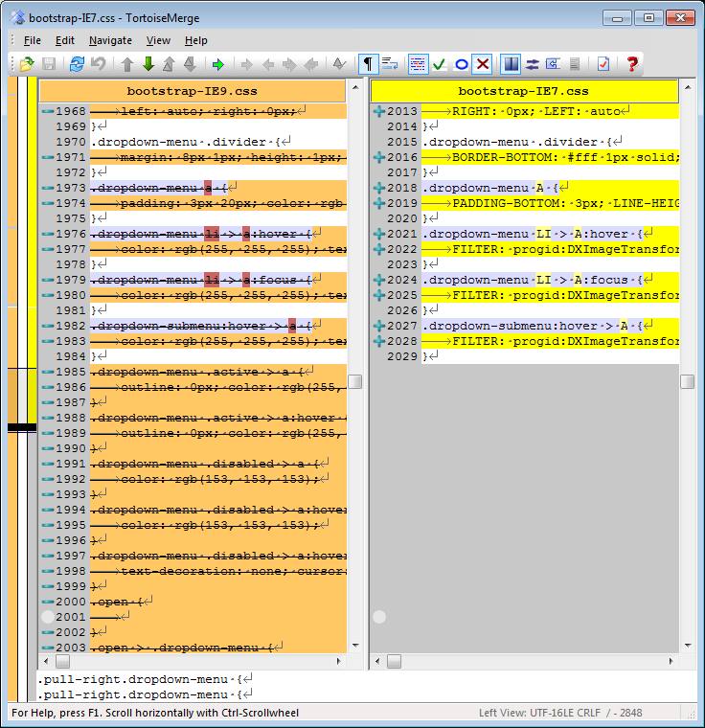
Task: Reload the files with the blue refresh icon
Action: click(x=77, y=63)
